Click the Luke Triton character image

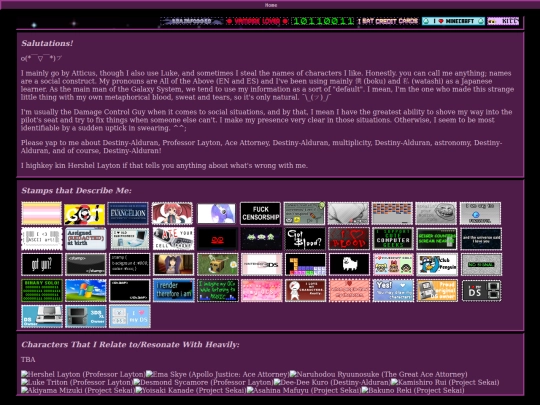tap(77, 382)
